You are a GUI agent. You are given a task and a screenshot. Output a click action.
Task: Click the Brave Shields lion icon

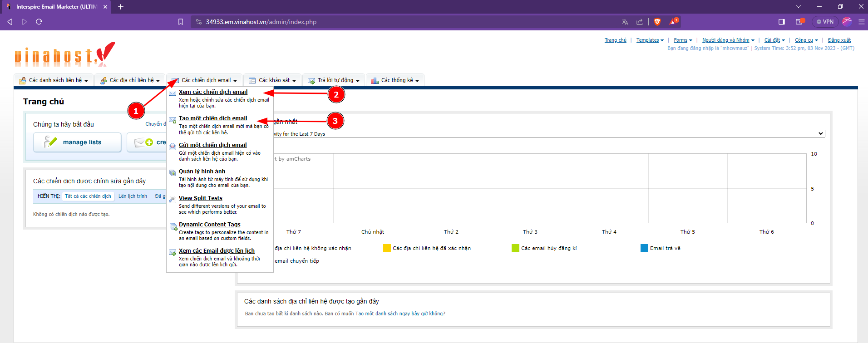pos(657,22)
